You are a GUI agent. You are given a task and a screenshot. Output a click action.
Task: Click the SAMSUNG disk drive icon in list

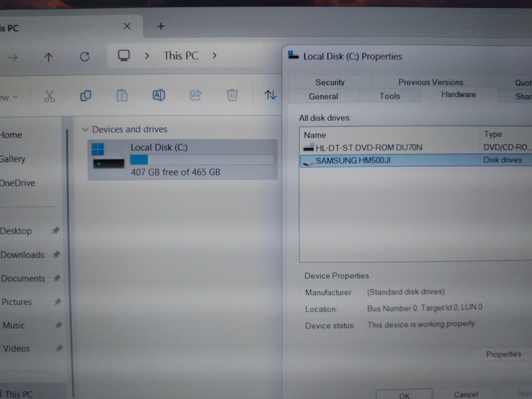(x=309, y=162)
